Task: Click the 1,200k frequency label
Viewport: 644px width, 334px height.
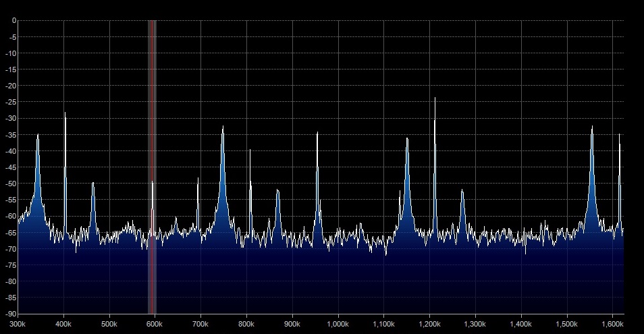Action: [429, 324]
